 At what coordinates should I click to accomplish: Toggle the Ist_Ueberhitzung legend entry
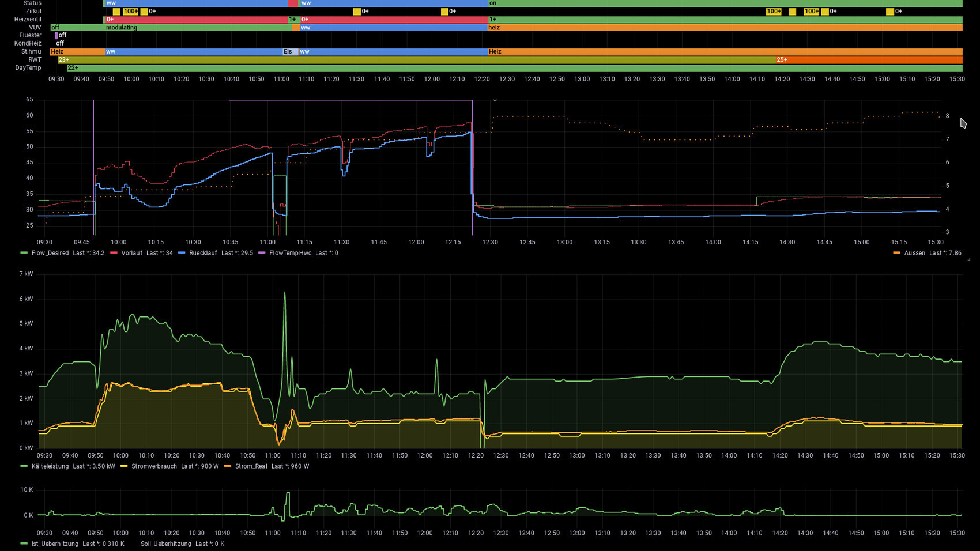click(x=54, y=544)
